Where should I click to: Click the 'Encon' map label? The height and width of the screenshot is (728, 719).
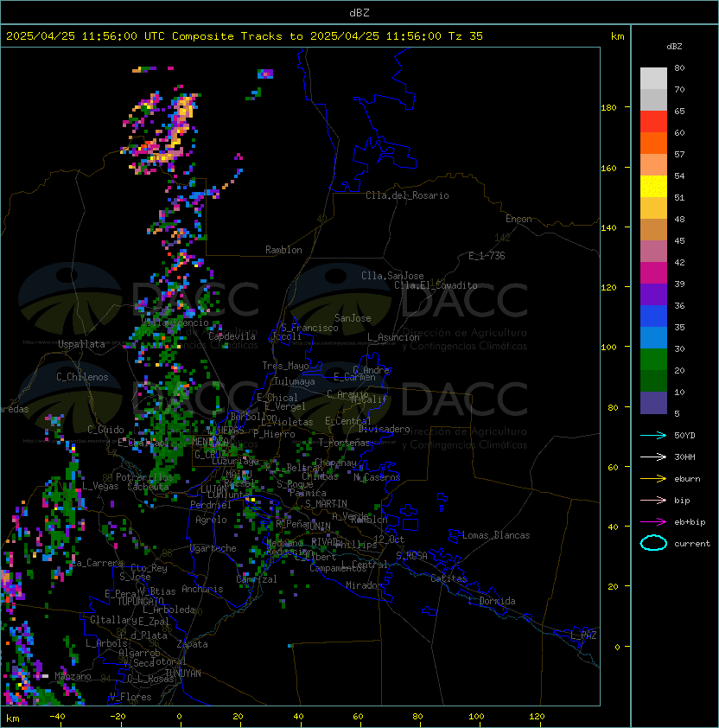click(x=519, y=219)
